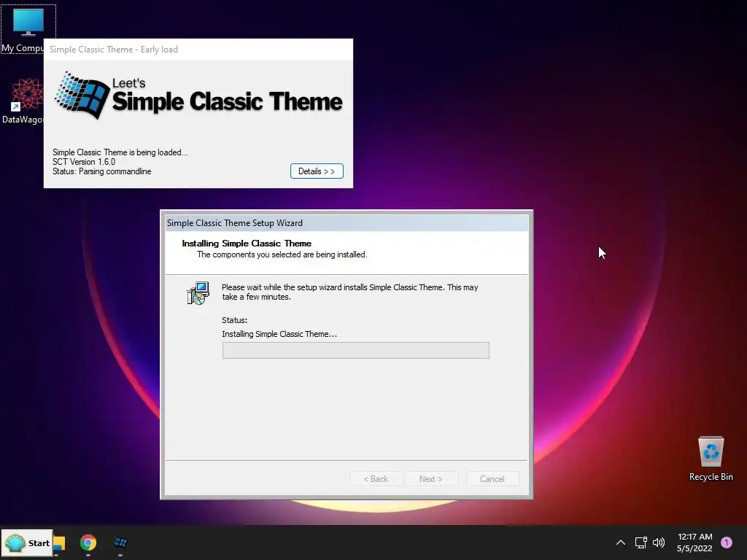This screenshot has height=560, width=747.
Task: Click the Next > button in Setup Wizard
Action: pos(430,478)
